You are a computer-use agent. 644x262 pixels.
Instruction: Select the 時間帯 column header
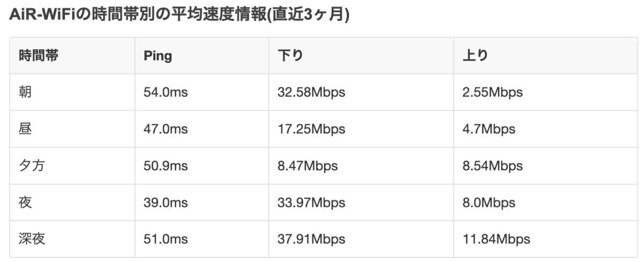38,56
